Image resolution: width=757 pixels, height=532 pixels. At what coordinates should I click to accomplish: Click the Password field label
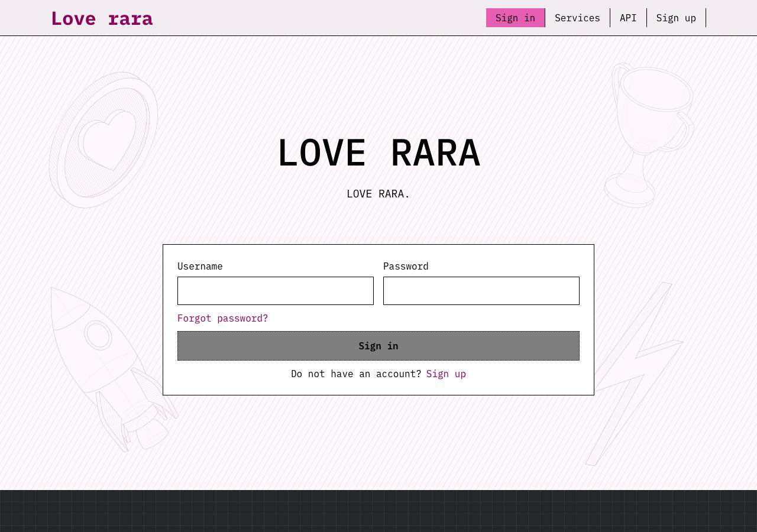pos(406,266)
